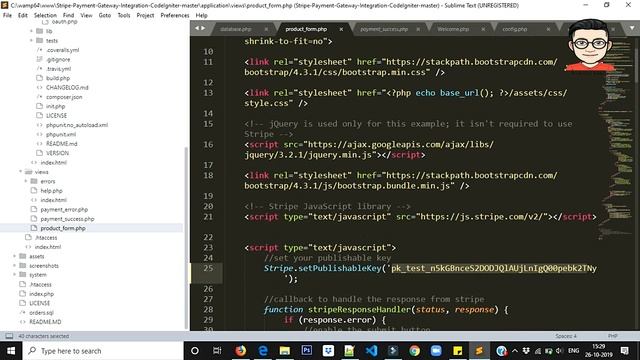This screenshot has width=640, height=360.
Task: Click the Spaces: 4 indentation setting
Action: coord(566,336)
